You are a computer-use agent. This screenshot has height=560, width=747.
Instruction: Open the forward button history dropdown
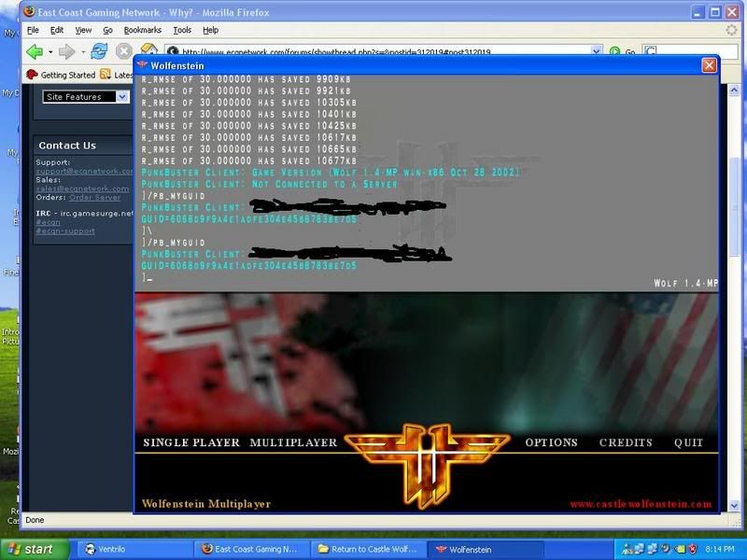click(83, 52)
